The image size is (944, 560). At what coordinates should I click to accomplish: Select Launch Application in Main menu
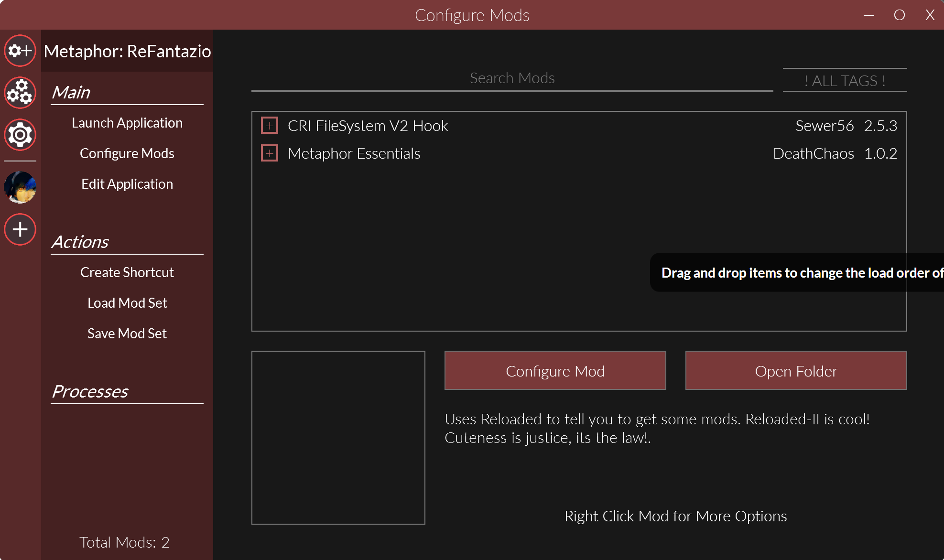[127, 123]
